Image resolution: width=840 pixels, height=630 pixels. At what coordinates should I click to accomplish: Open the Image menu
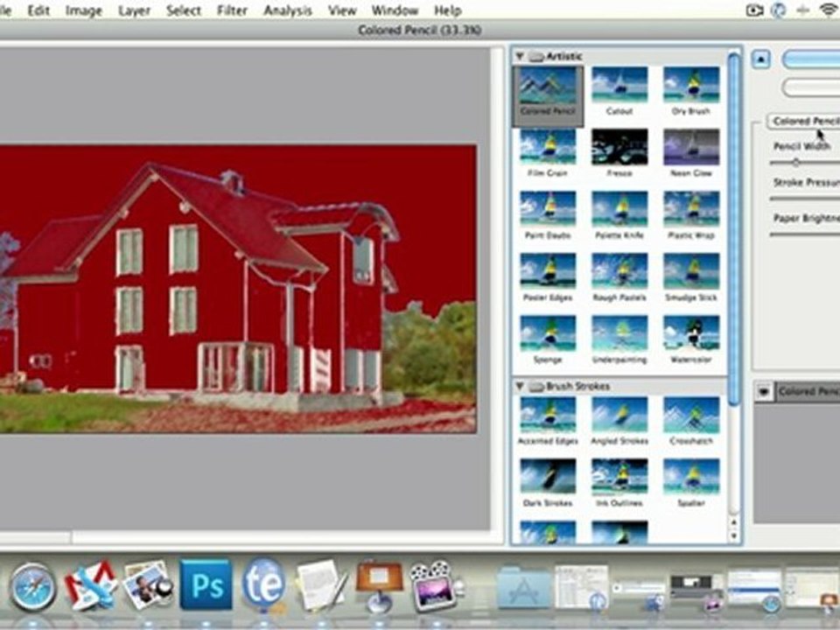pos(84,10)
